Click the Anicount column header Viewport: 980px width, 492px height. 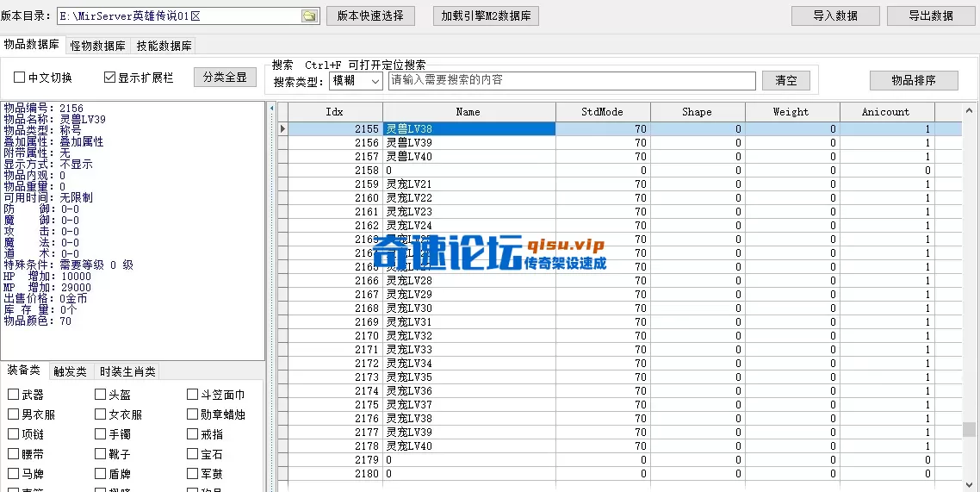click(x=887, y=112)
